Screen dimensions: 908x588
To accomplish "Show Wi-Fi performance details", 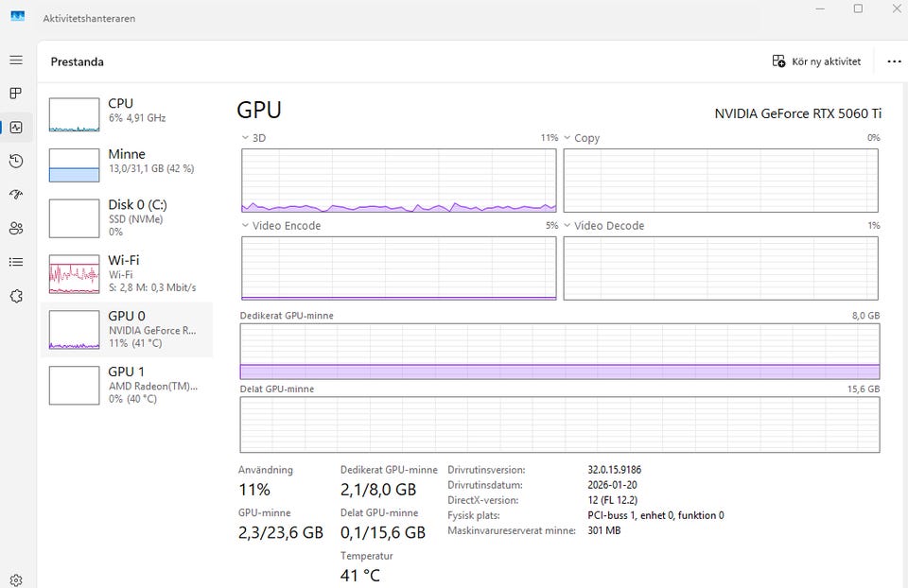I will click(x=131, y=273).
